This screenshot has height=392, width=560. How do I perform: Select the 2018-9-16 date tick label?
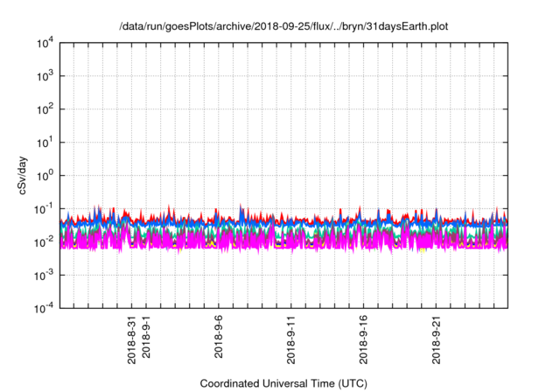[364, 338]
